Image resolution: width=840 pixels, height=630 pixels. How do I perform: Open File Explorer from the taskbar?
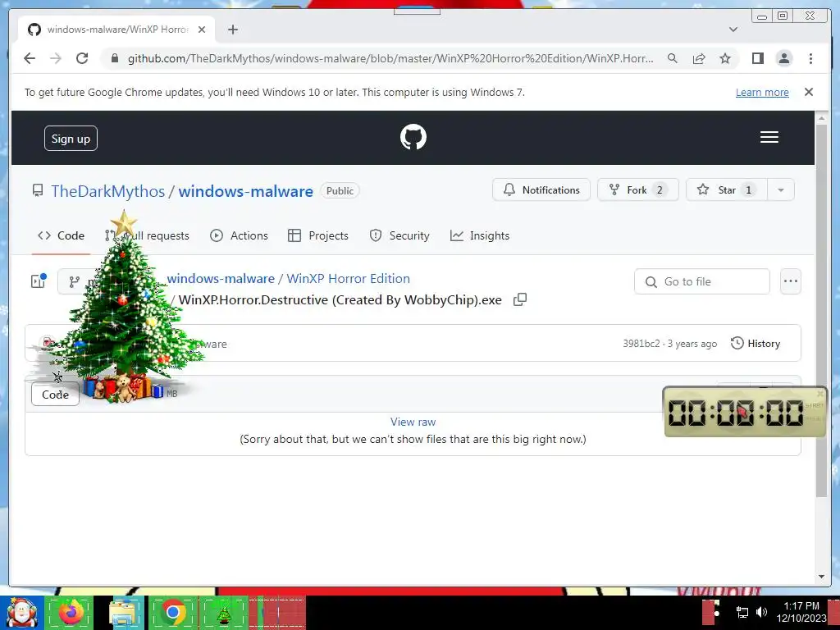coord(123,613)
